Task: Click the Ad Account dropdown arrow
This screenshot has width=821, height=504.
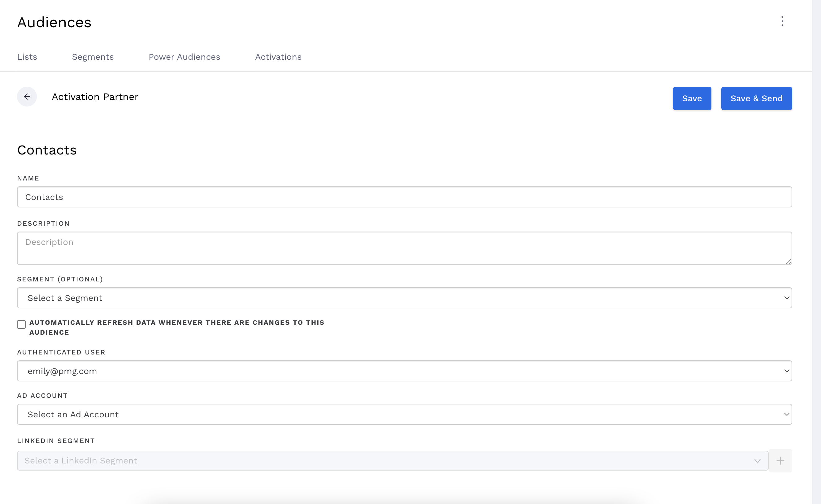Action: (786, 414)
